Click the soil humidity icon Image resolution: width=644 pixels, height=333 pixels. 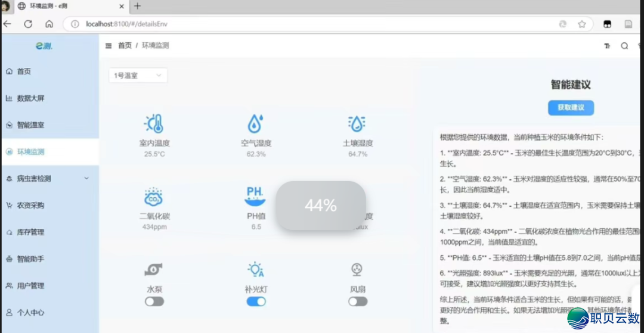click(x=357, y=124)
